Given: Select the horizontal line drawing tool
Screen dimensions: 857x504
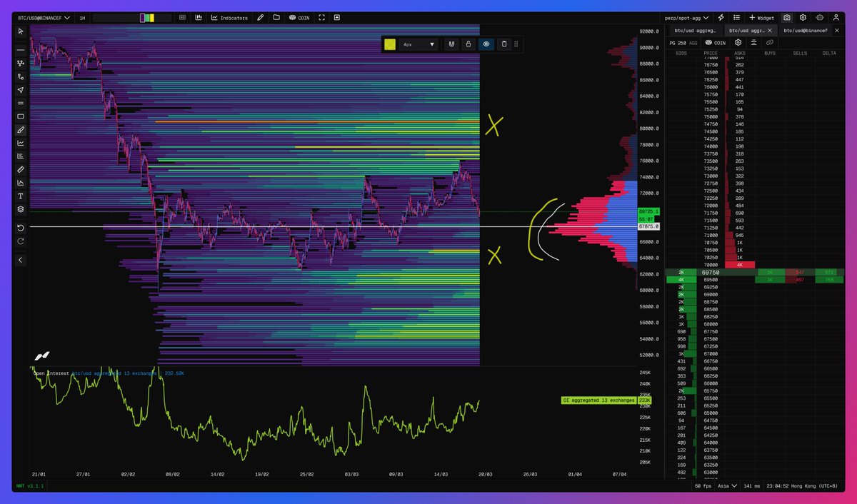Looking at the screenshot, I should 21,50.
